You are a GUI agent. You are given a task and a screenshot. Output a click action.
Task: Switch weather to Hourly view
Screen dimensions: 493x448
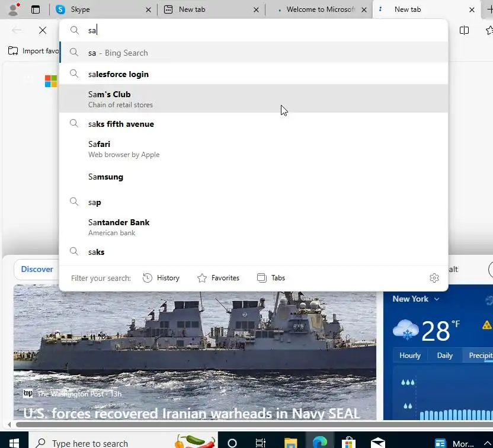pos(409,355)
